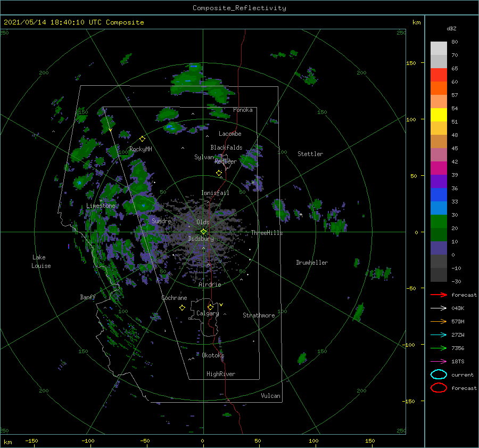The height and width of the screenshot is (448, 479).
Task: Click the yellow 54 dBZ legend swatch
Action: coord(439,115)
